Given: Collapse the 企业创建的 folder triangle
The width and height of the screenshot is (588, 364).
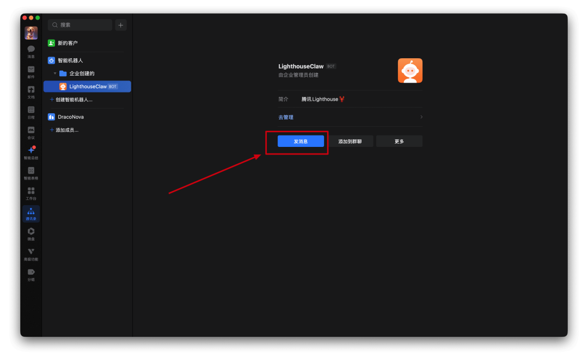Looking at the screenshot, I should coord(55,73).
